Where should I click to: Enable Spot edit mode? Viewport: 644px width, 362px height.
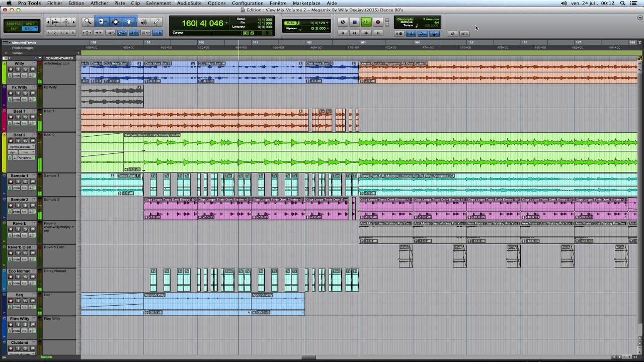(30, 24)
